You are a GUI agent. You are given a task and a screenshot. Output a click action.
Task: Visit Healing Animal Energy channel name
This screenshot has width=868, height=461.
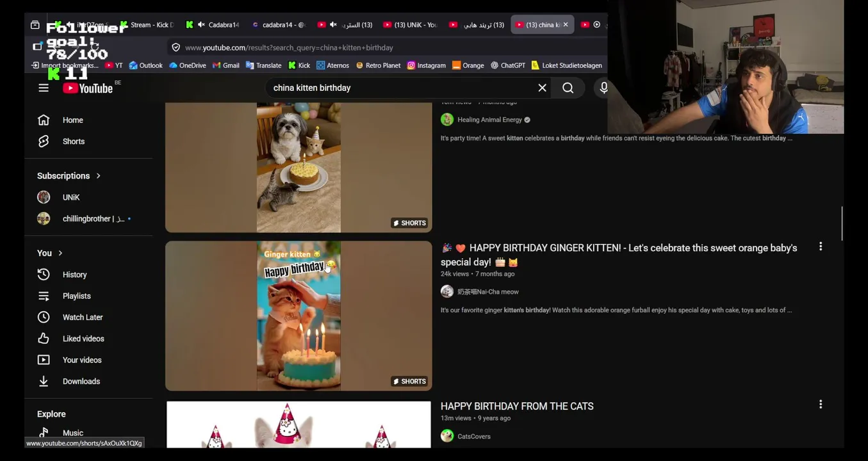tap(489, 120)
